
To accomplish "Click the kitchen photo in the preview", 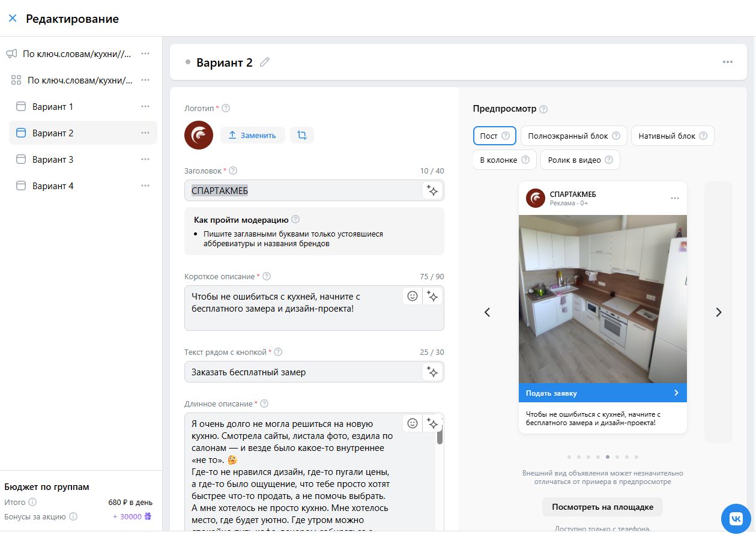I will 602,299.
